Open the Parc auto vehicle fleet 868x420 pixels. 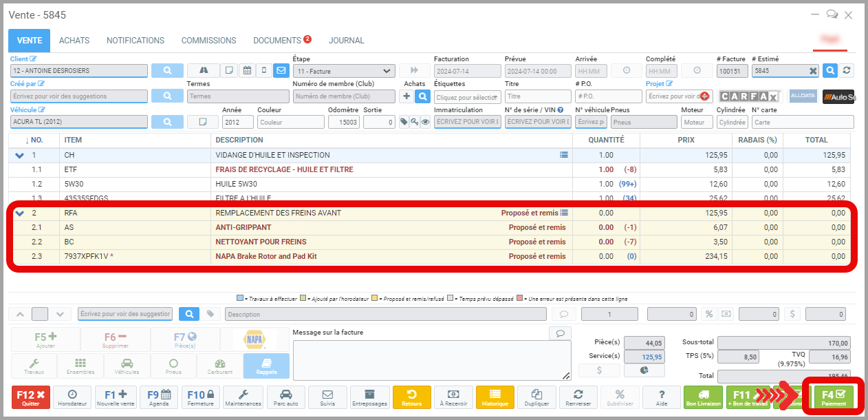[x=286, y=398]
